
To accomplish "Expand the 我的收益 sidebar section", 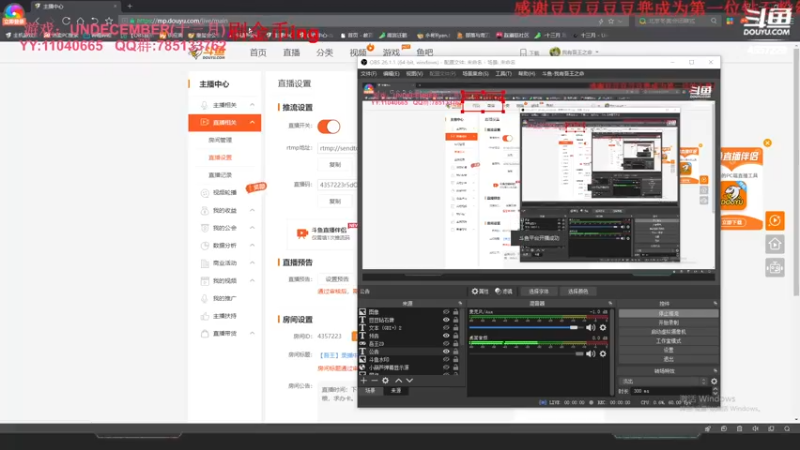I will tap(252, 210).
